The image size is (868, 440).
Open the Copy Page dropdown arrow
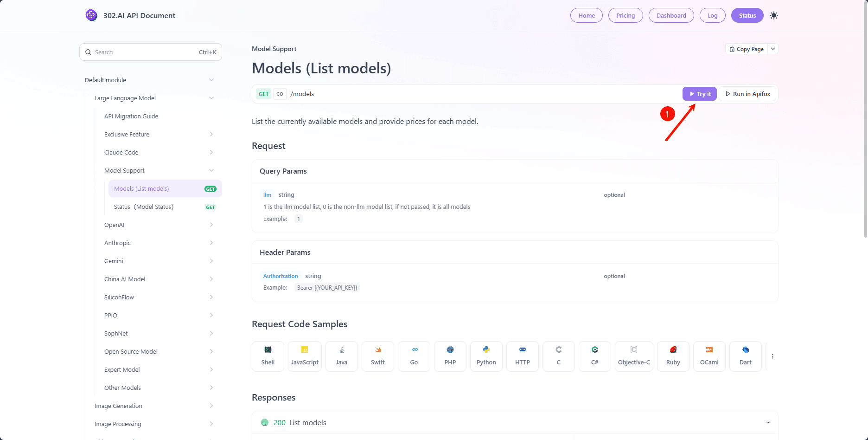[772, 49]
